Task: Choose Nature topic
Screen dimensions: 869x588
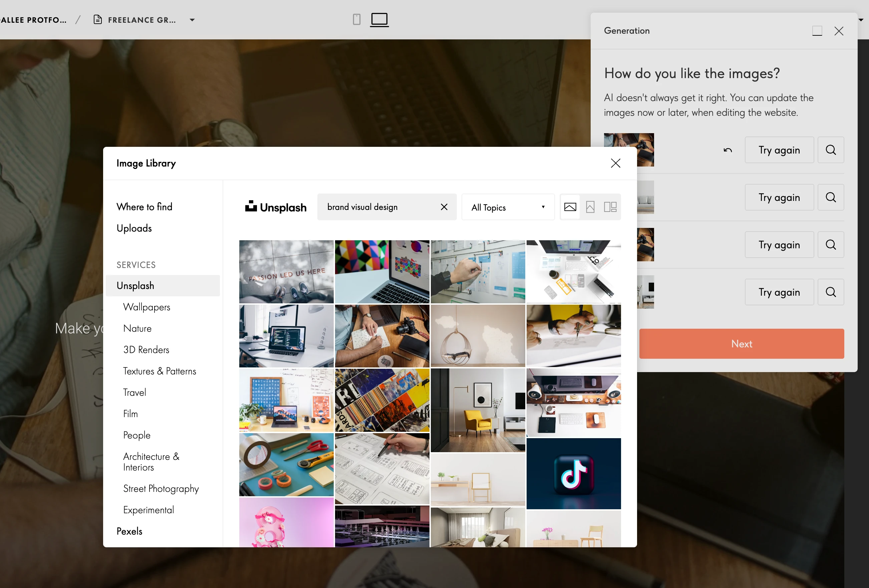Action: [x=137, y=329]
